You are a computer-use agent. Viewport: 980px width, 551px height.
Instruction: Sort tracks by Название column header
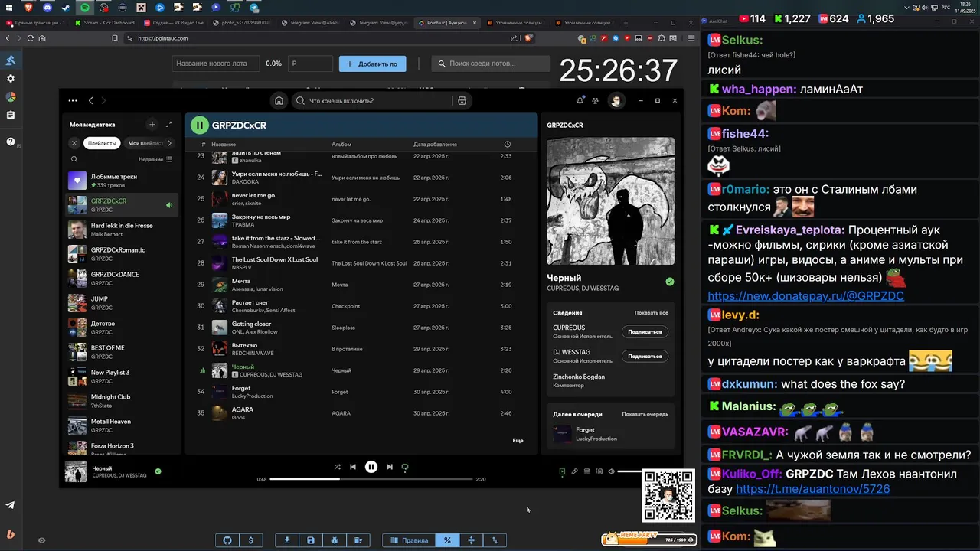224,144
